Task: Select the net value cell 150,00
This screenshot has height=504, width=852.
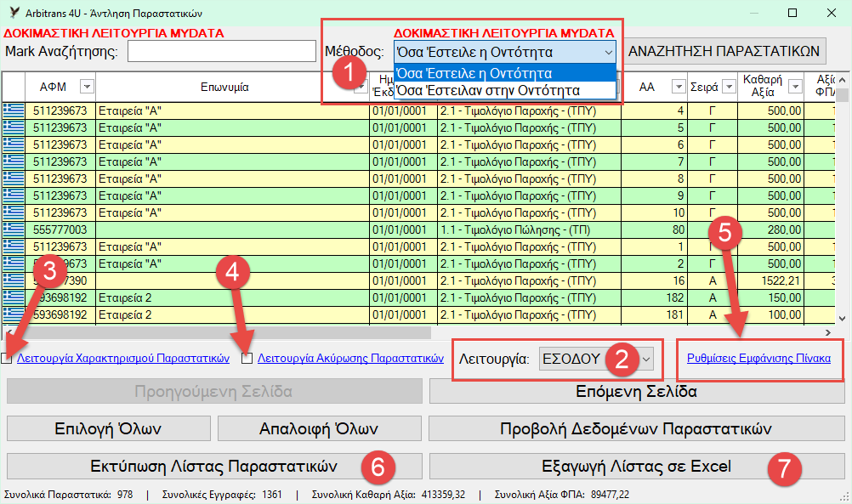Action: [770, 297]
